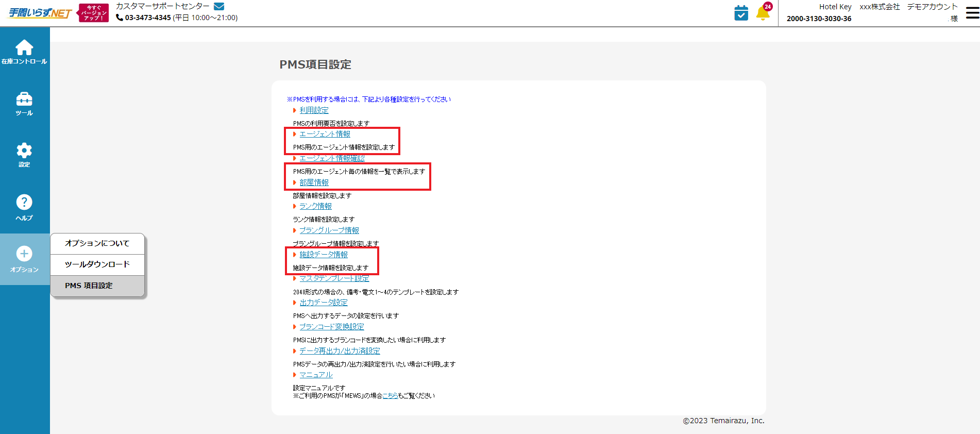Click the customer support mail envelope icon
This screenshot has width=980, height=434.
coord(219,6)
